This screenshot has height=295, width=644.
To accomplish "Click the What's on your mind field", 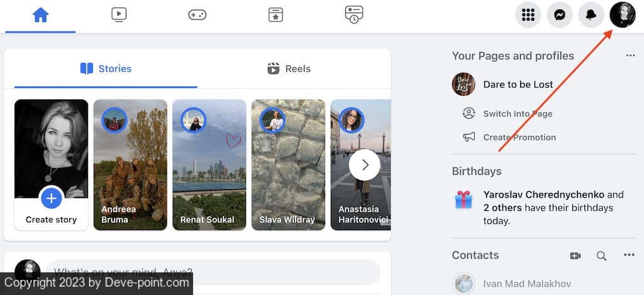I will pyautogui.click(x=213, y=272).
